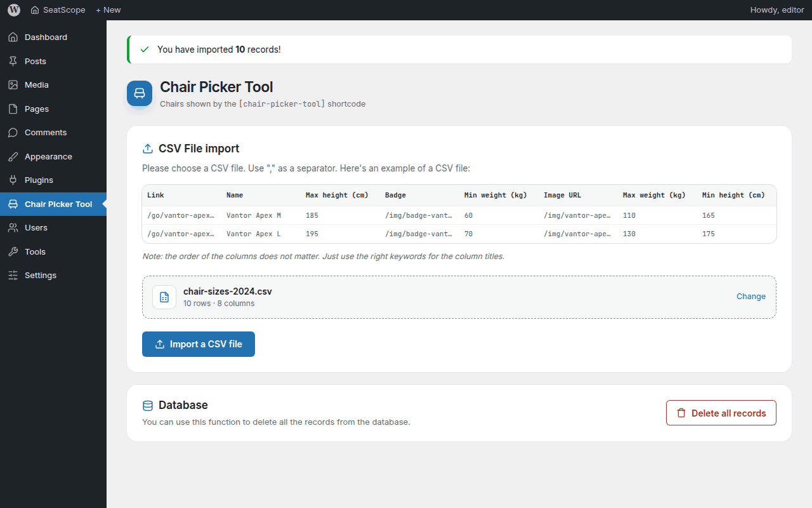
Task: Click the trash icon in Delete all records
Action: 681,413
